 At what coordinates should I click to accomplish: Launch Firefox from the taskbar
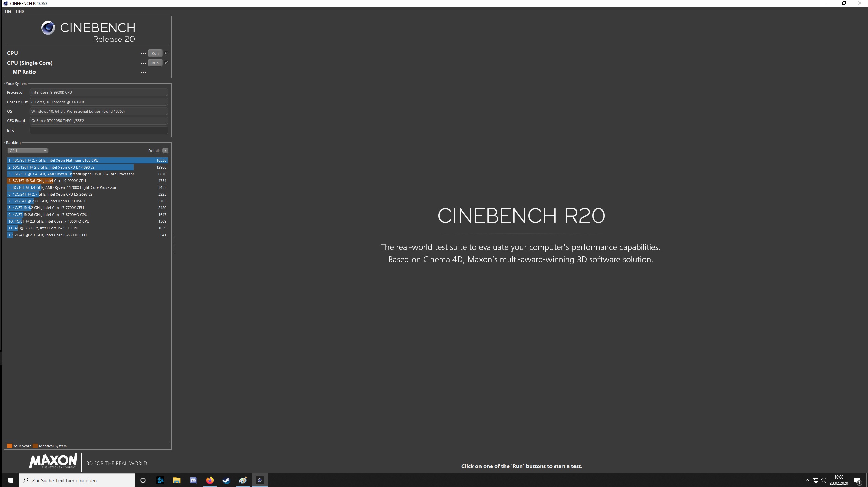210,480
